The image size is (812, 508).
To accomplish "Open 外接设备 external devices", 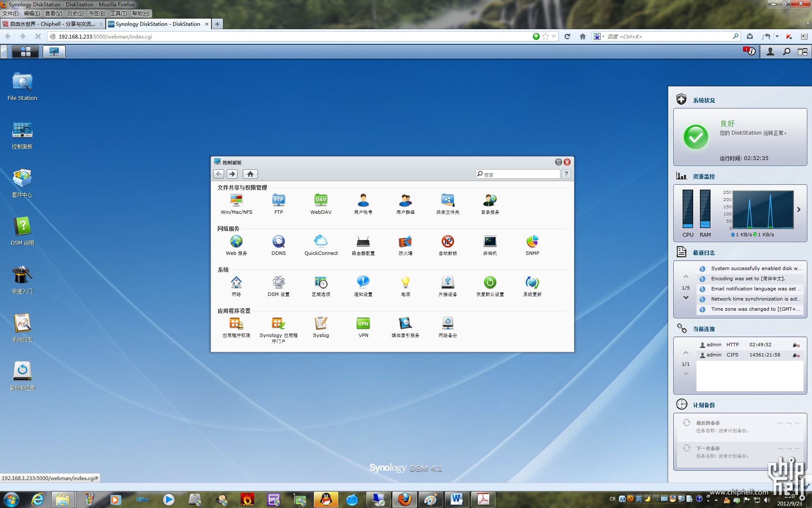I will pos(448,286).
